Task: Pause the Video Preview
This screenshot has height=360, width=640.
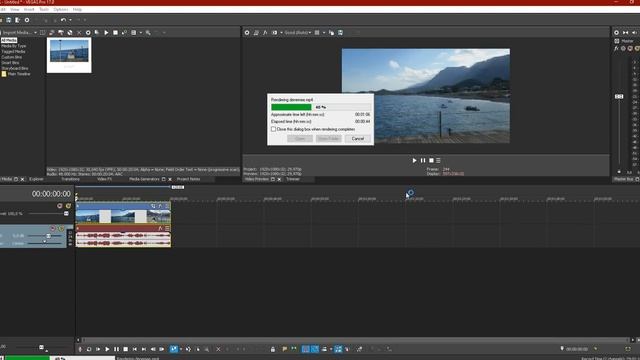Action: [x=423, y=160]
